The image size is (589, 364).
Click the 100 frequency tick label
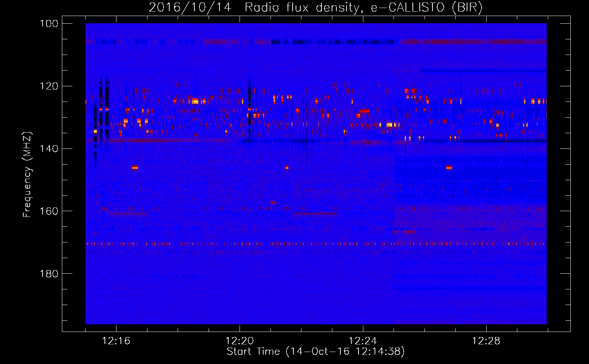[50, 24]
